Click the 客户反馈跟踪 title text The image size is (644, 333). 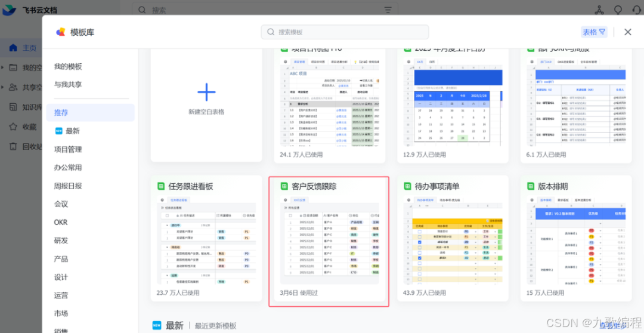pyautogui.click(x=314, y=186)
